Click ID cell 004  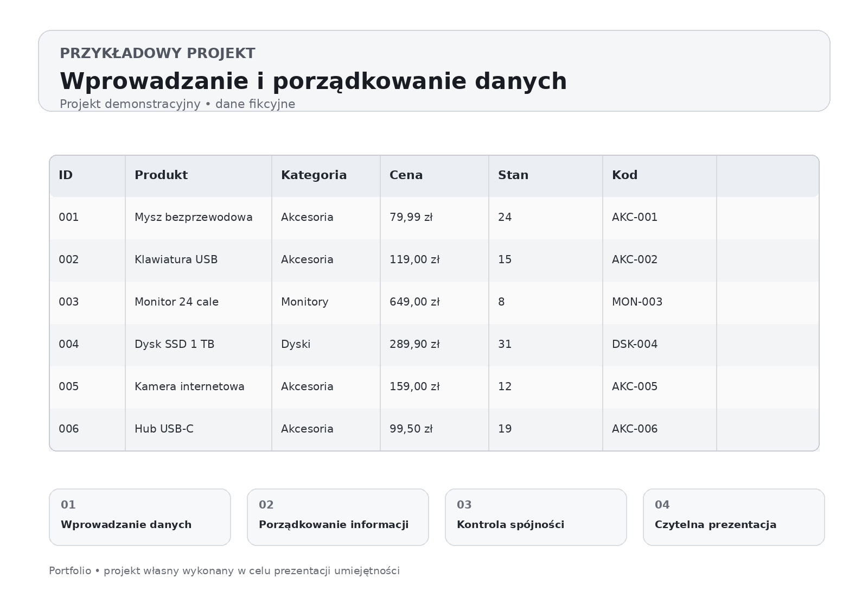[x=87, y=345]
